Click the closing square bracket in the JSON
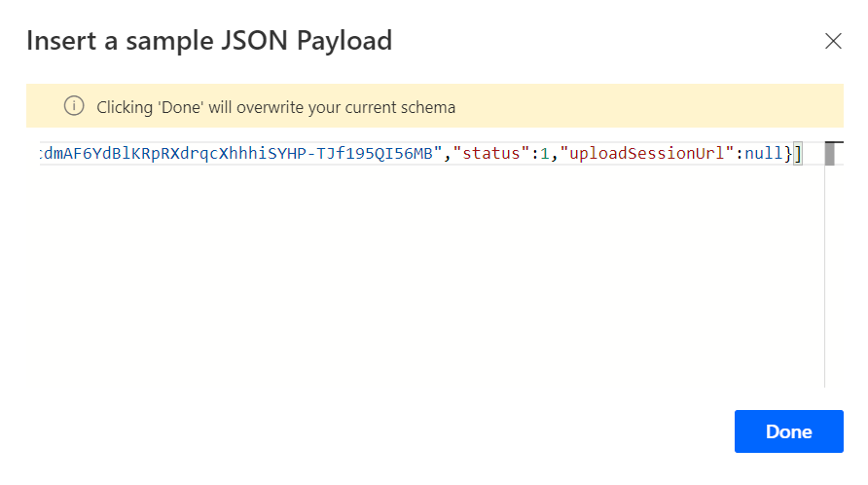The image size is (868, 485). point(797,154)
